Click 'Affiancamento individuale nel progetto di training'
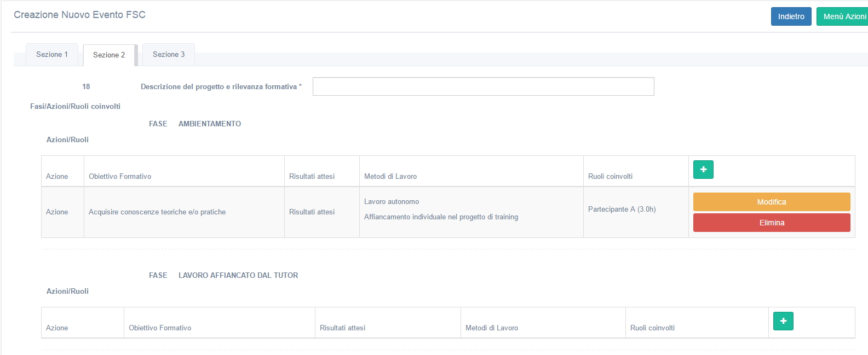 (x=441, y=217)
